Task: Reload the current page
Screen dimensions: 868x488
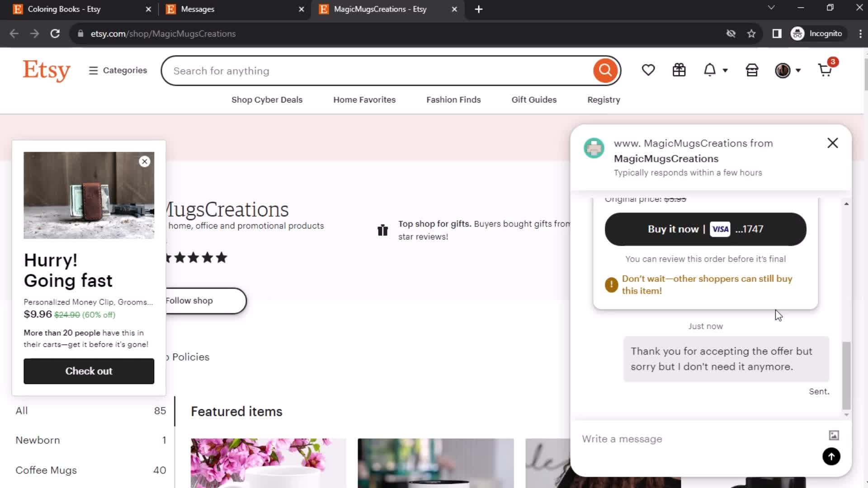Action: [x=55, y=33]
